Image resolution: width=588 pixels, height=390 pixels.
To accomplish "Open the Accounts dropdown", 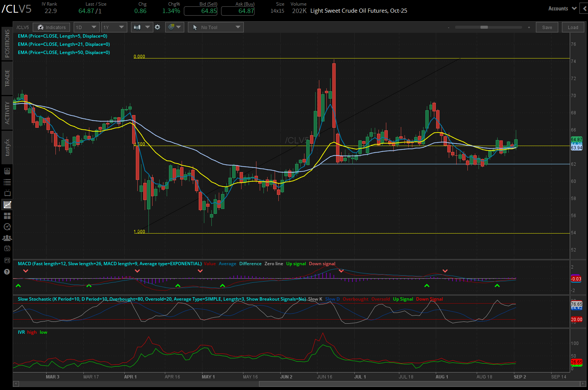I will 562,9.
